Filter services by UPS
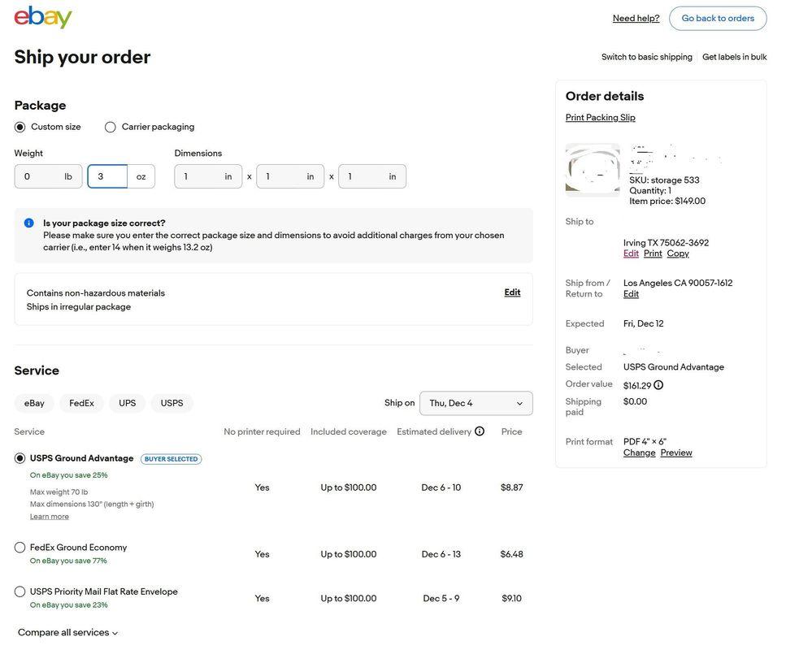 point(128,403)
